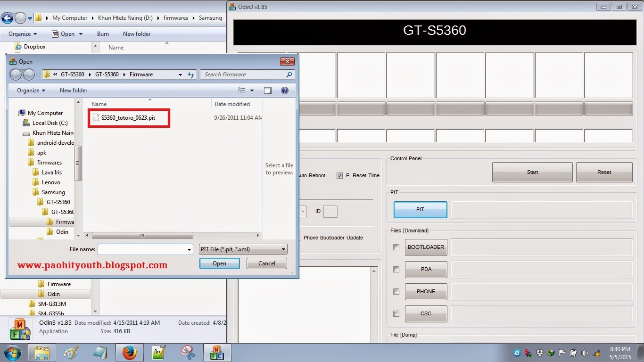Viewport: 644px width, 362px height.
Task: Sort by Name column in the Open dialog
Action: pos(99,104)
